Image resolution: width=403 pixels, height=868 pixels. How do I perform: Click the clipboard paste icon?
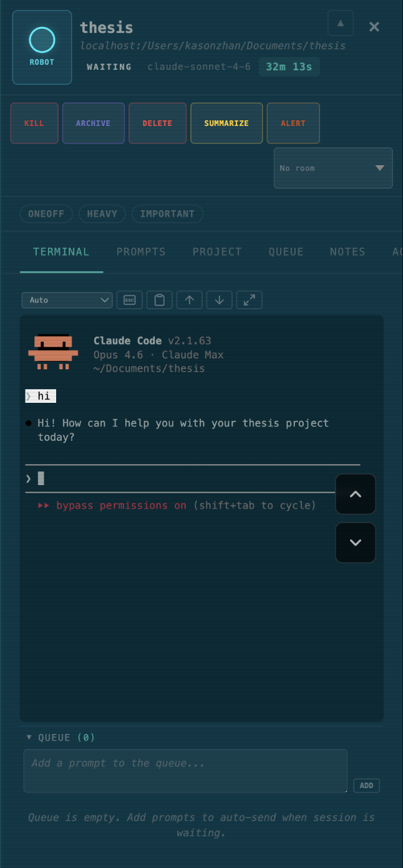tap(160, 300)
